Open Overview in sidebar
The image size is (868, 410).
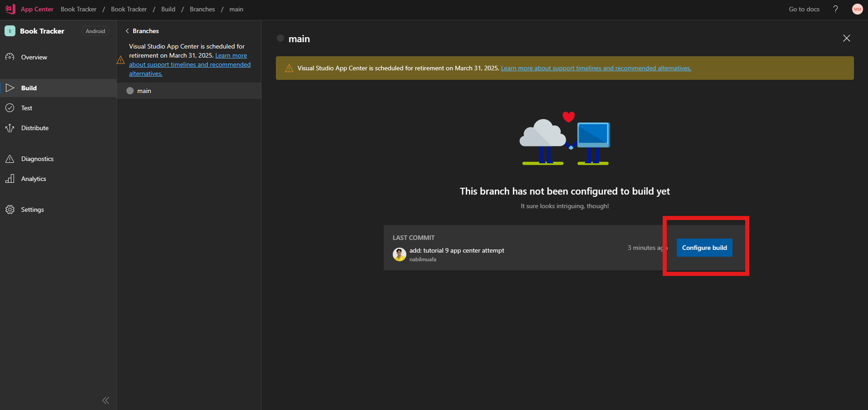58,57
